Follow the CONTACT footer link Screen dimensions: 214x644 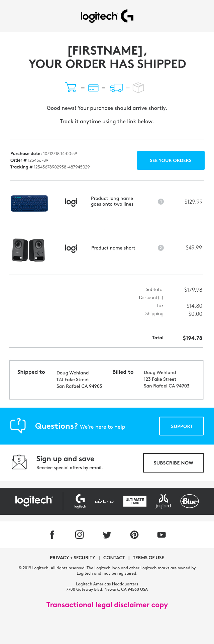click(114, 558)
